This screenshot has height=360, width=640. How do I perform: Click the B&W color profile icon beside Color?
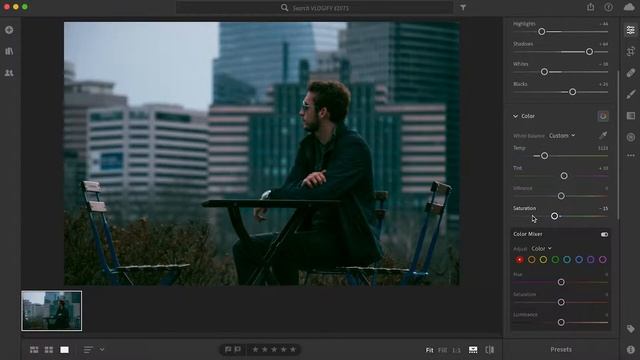[x=603, y=116]
